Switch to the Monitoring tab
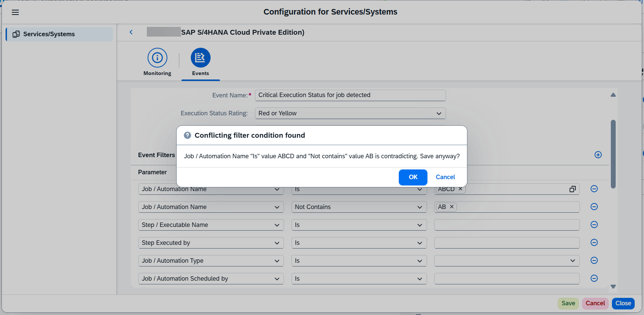This screenshot has height=315, width=644. [x=157, y=62]
